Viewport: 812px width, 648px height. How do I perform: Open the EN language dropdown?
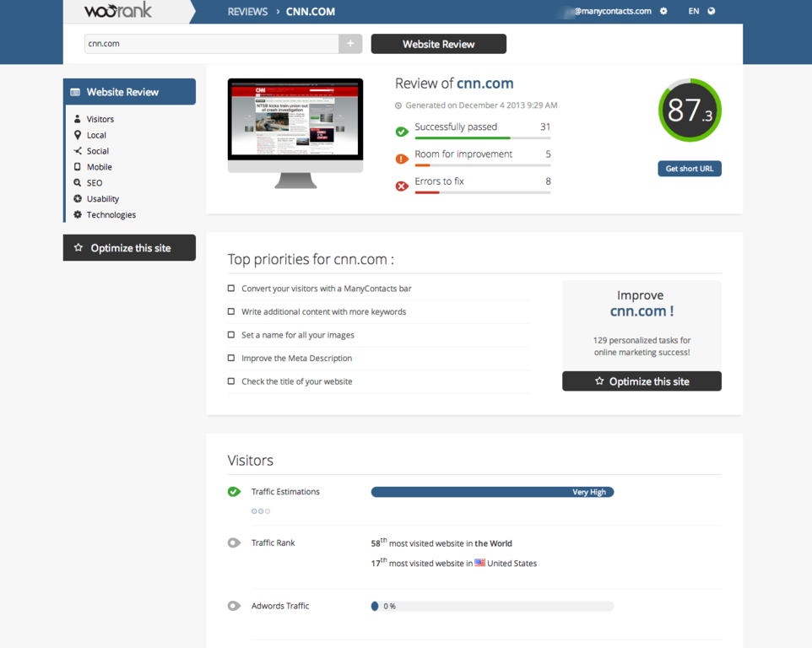(693, 11)
